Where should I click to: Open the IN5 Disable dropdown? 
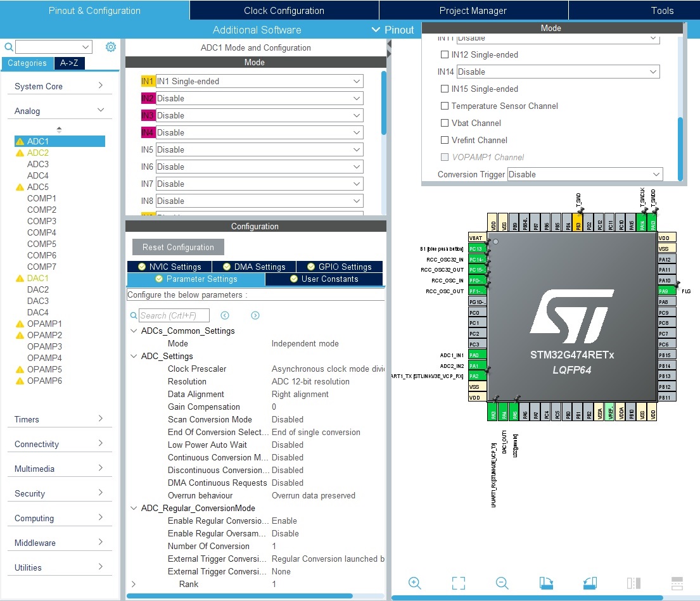click(259, 149)
